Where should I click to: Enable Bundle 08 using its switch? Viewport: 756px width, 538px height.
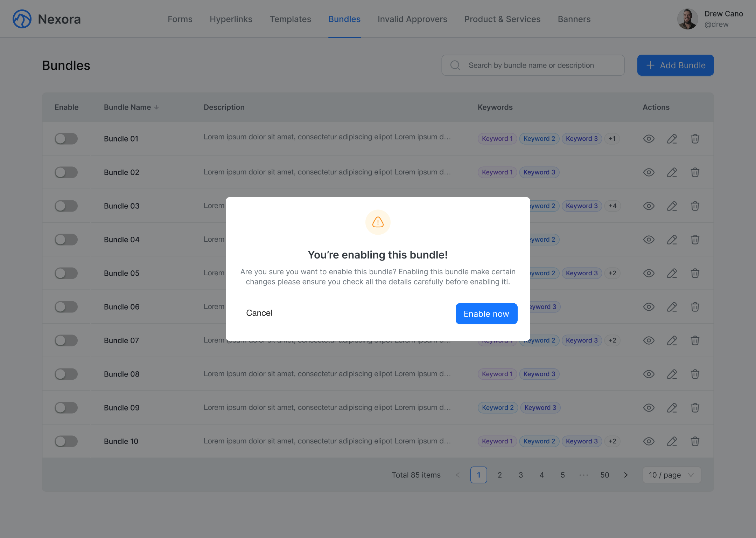pos(66,374)
